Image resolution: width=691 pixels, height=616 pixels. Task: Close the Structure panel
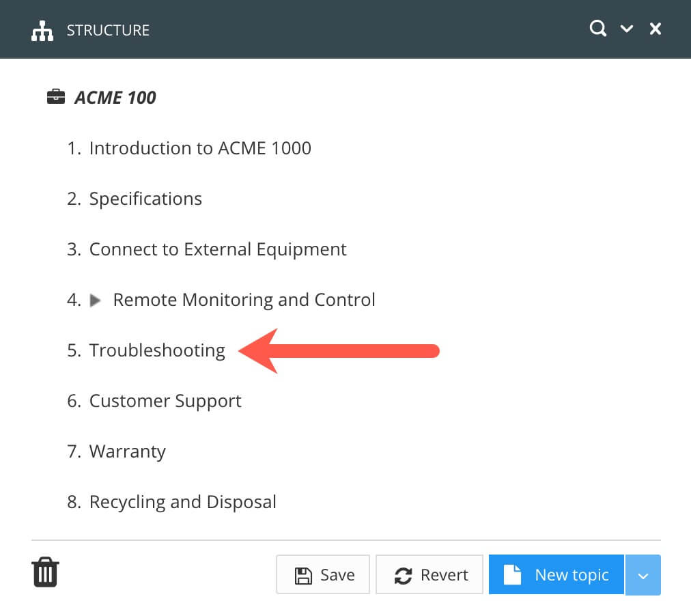(x=655, y=29)
